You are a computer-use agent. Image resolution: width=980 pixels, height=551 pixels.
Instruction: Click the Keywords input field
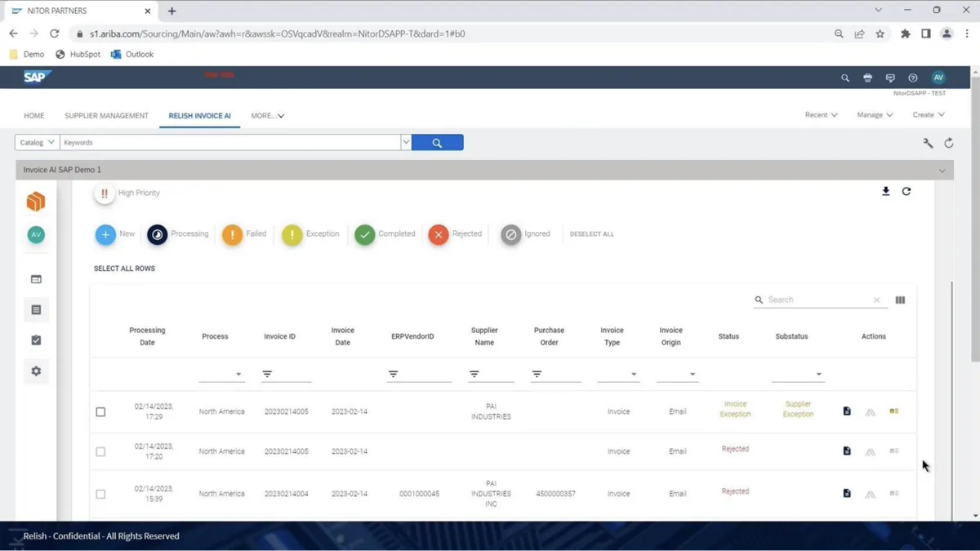(230, 142)
